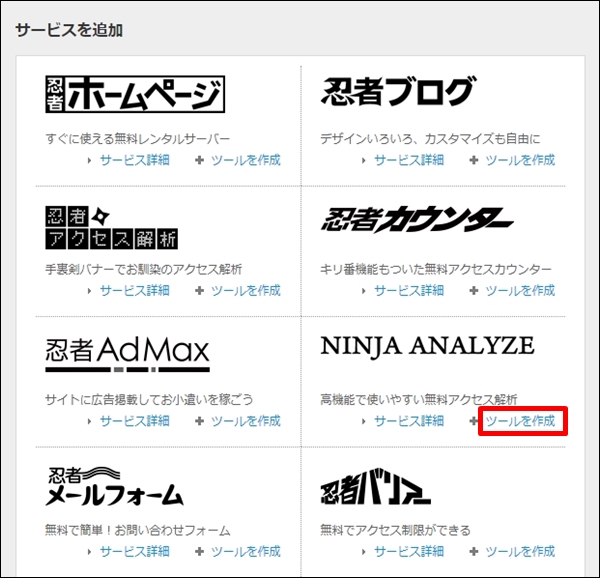
Task: Click text 無料でアクセス制限ができる
Action: click(395, 530)
